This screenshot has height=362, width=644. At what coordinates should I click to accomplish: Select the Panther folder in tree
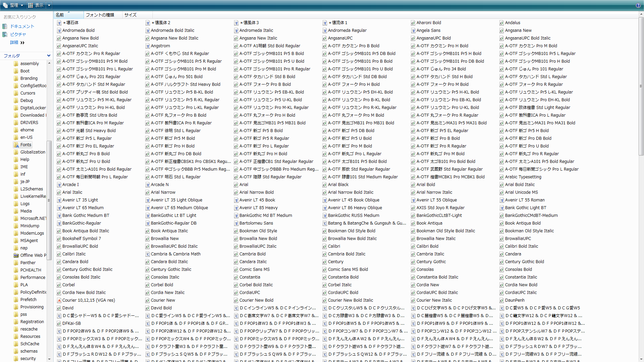coord(28,263)
